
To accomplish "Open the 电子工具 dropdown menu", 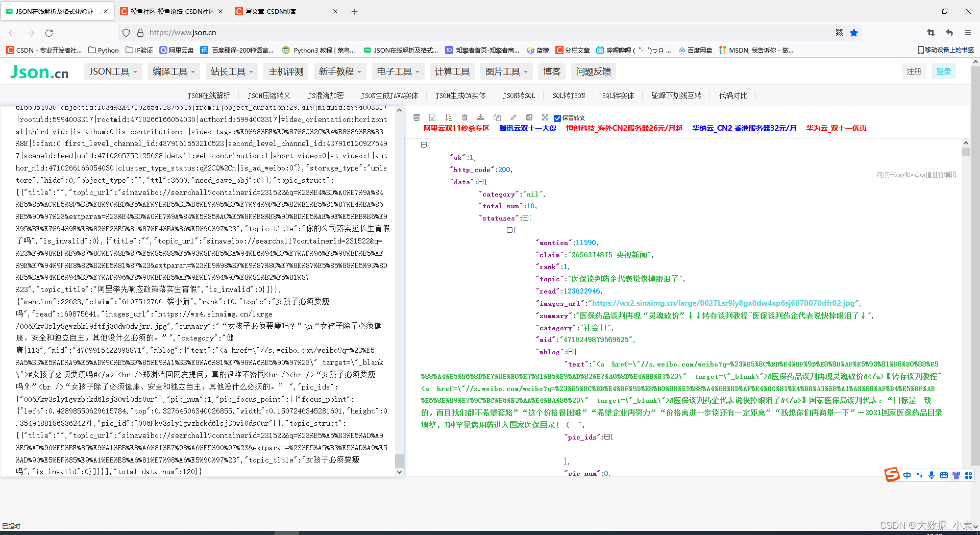I will pos(398,71).
